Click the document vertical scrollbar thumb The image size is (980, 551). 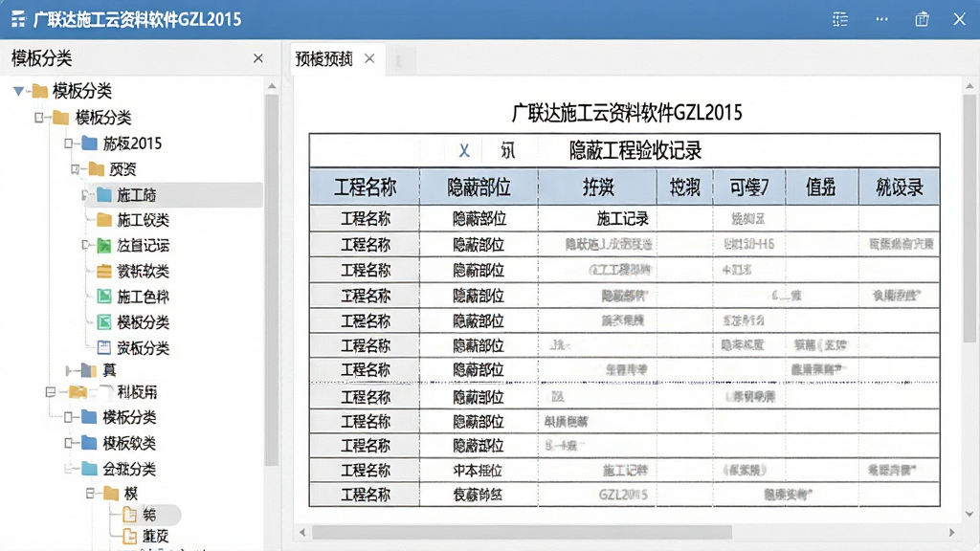coord(969,219)
